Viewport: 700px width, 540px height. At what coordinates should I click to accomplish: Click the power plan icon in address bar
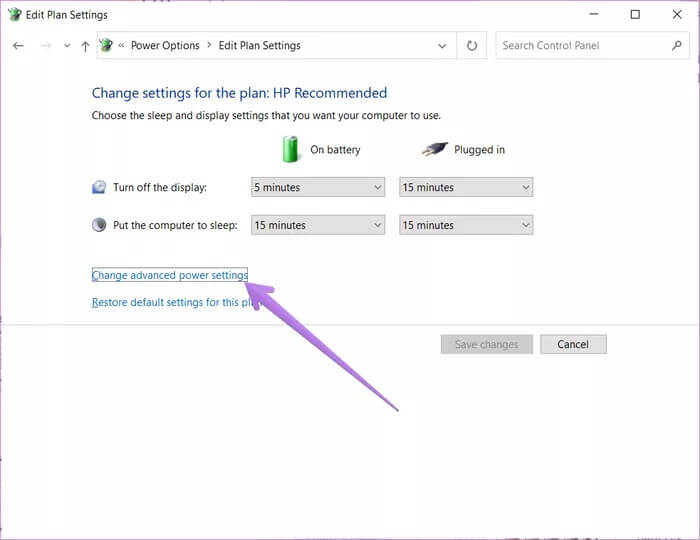click(x=106, y=46)
